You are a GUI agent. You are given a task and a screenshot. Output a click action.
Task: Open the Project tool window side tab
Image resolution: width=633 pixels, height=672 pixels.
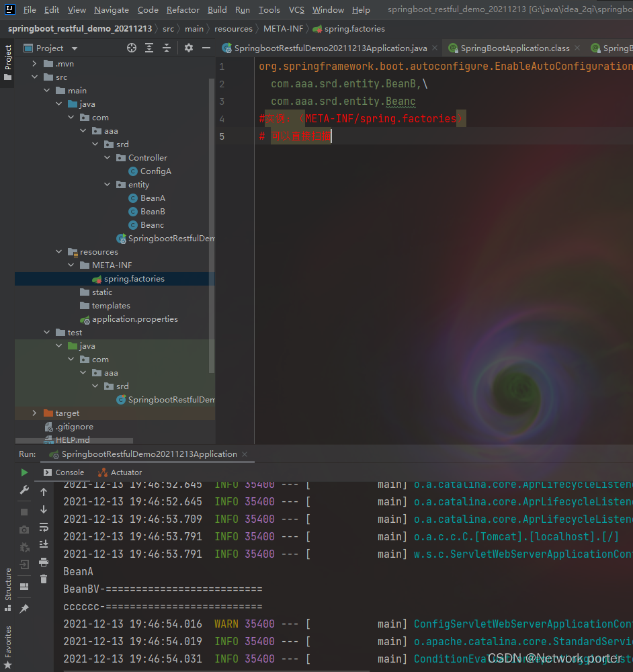(7, 63)
